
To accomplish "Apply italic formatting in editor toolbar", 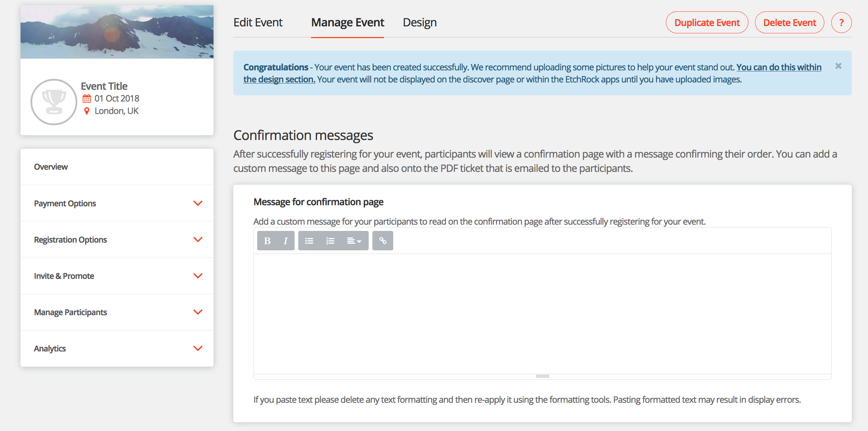I will click(x=285, y=241).
